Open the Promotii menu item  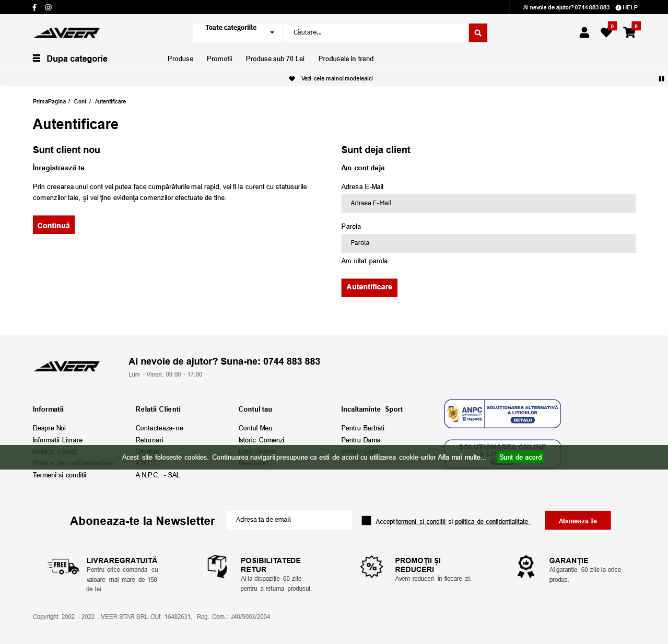[x=219, y=59]
